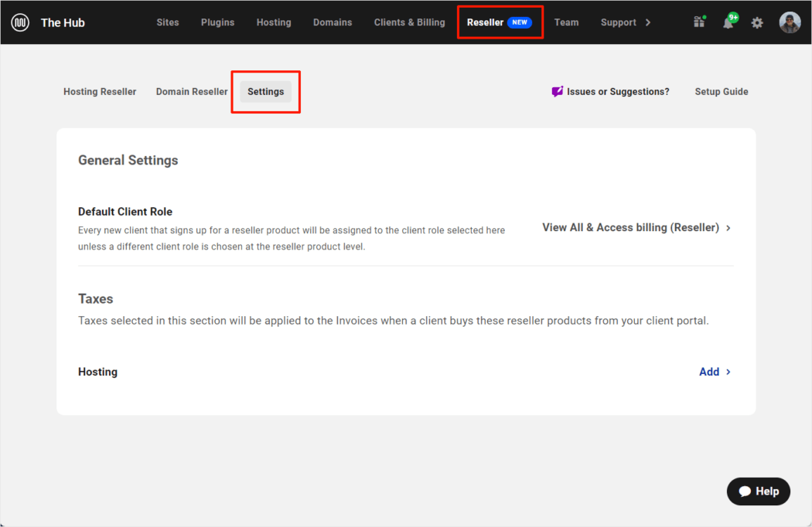Click the Default Client Role label
Screen dimensions: 812x527
pyautogui.click(x=125, y=212)
